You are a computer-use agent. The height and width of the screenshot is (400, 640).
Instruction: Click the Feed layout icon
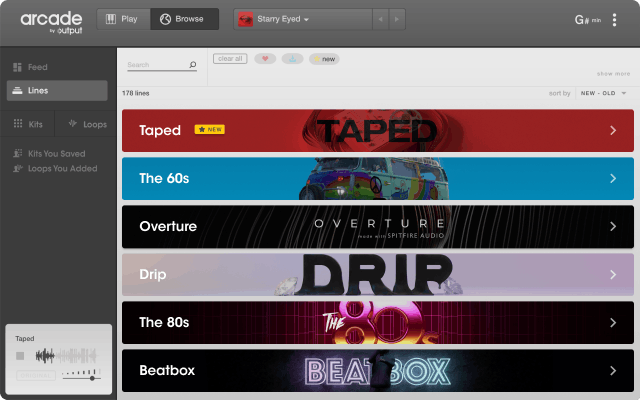click(x=17, y=67)
